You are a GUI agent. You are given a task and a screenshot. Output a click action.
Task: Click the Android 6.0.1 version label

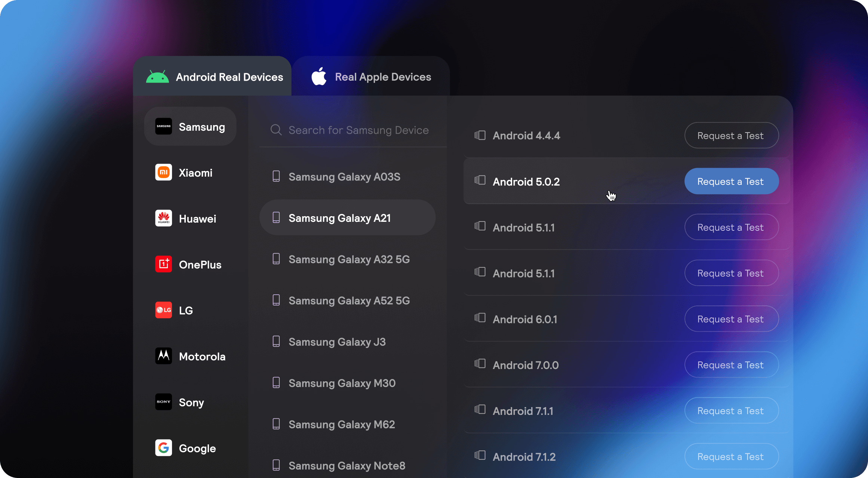coord(525,319)
